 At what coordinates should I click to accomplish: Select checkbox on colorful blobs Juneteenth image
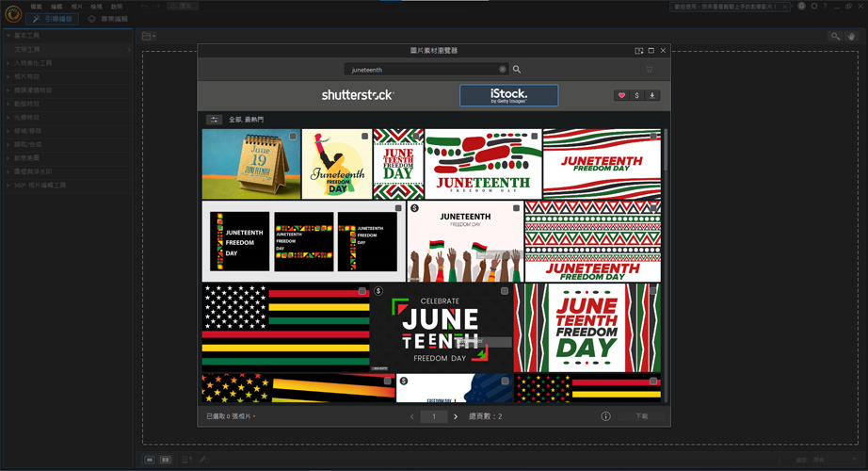point(534,137)
